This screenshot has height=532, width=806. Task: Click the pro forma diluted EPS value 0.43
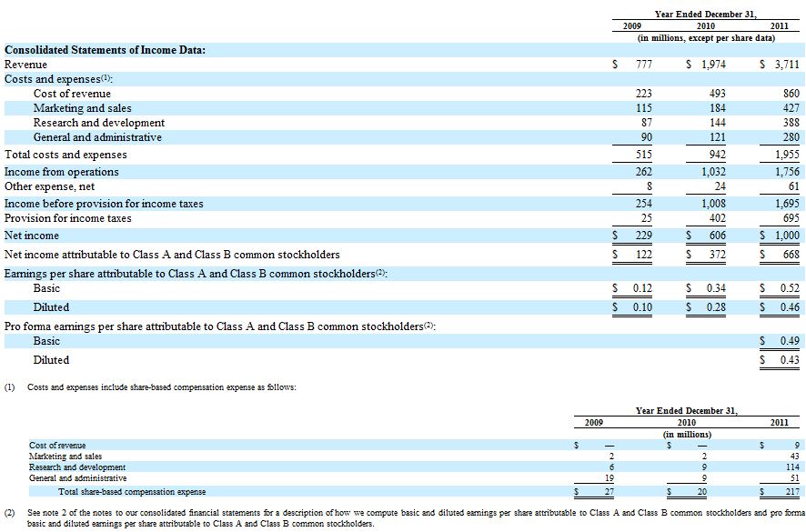[790, 360]
